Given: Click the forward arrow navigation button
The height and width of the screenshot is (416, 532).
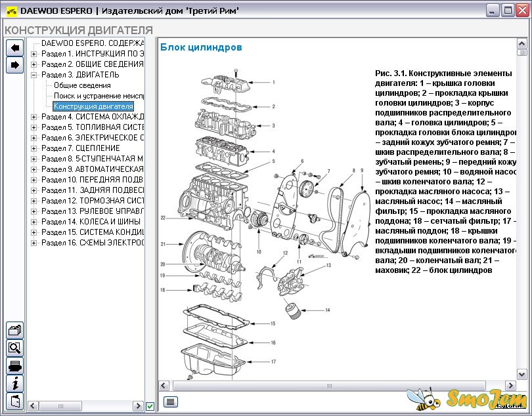Looking at the screenshot, I should [x=14, y=65].
